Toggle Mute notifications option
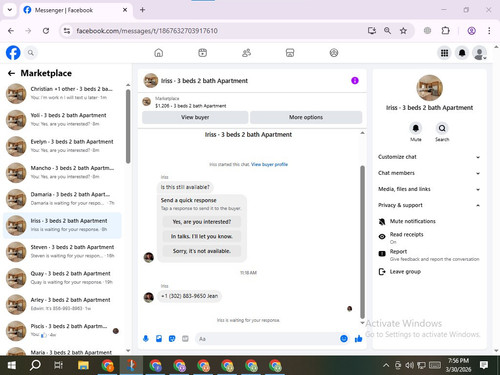 (x=429, y=221)
